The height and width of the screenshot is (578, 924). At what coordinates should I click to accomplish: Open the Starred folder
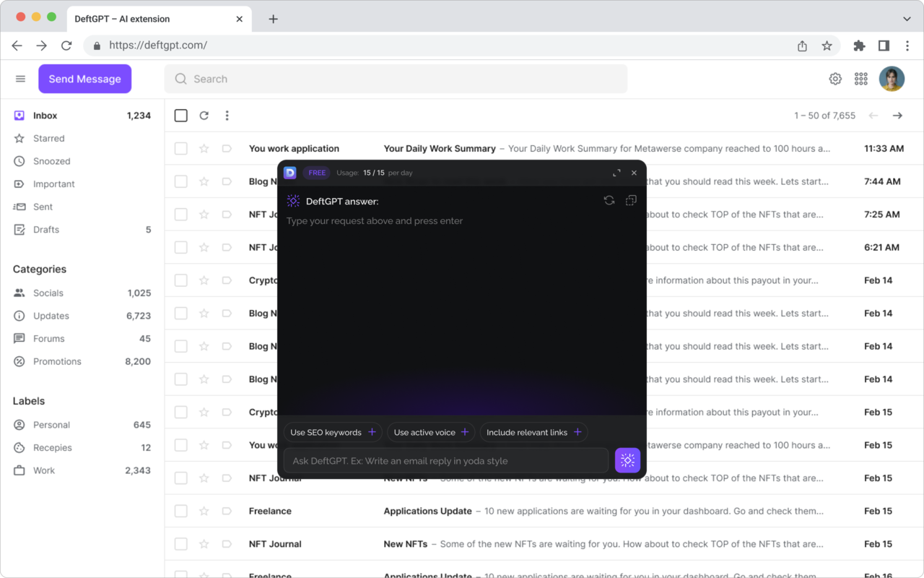tap(82, 138)
